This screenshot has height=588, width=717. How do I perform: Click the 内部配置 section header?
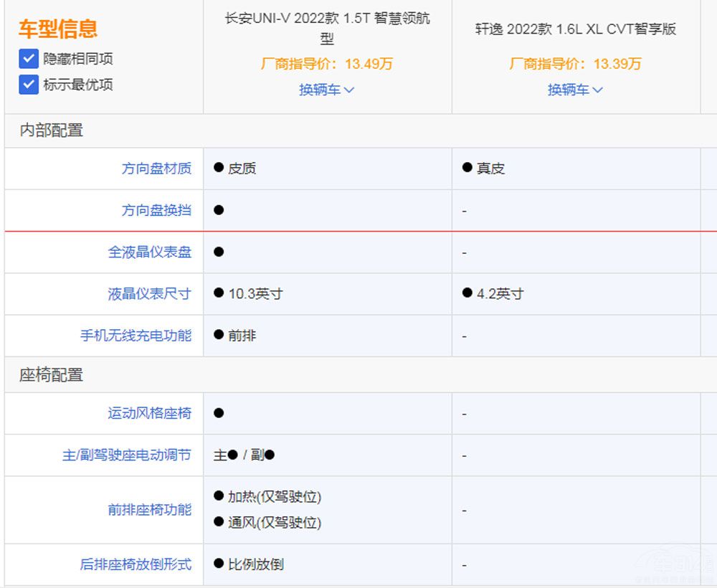50,131
